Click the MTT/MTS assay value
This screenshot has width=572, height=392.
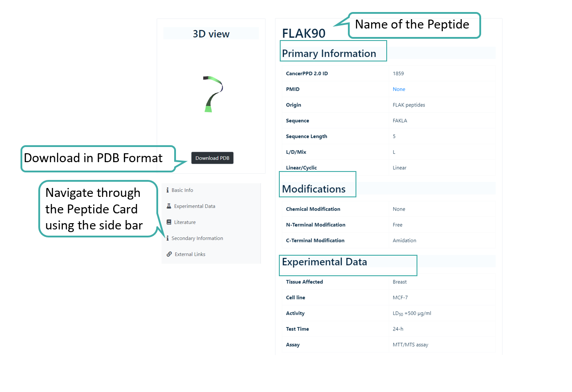[410, 345]
